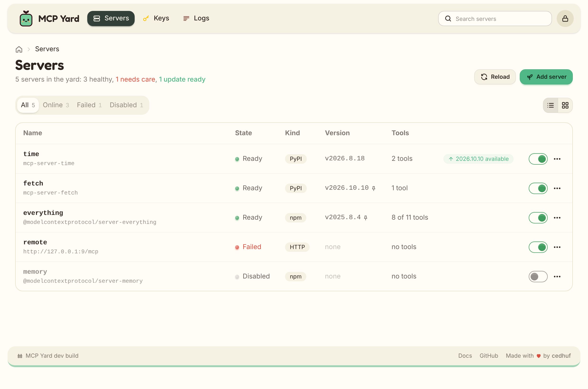Click @modelcontextprotocol/server-memory package name

pyautogui.click(x=83, y=281)
